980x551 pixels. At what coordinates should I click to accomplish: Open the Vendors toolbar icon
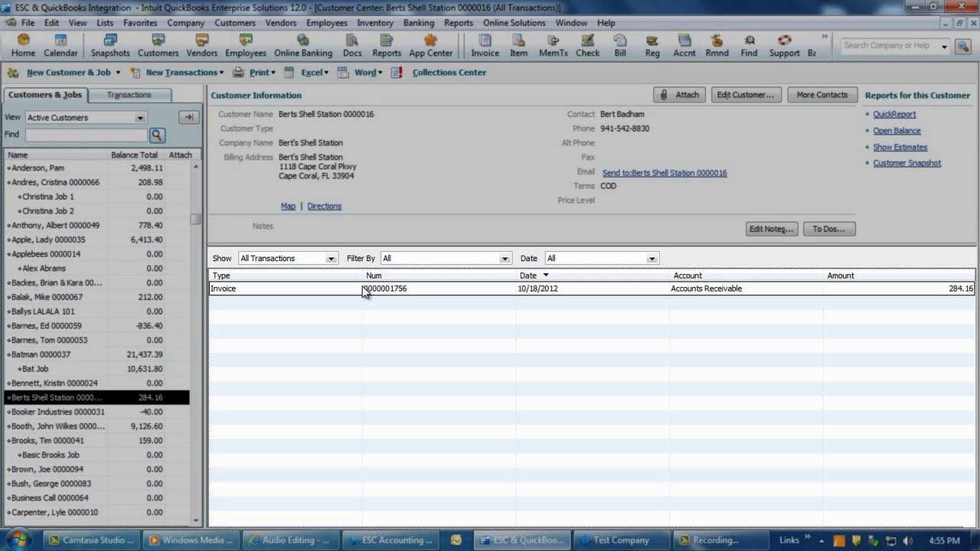202,45
